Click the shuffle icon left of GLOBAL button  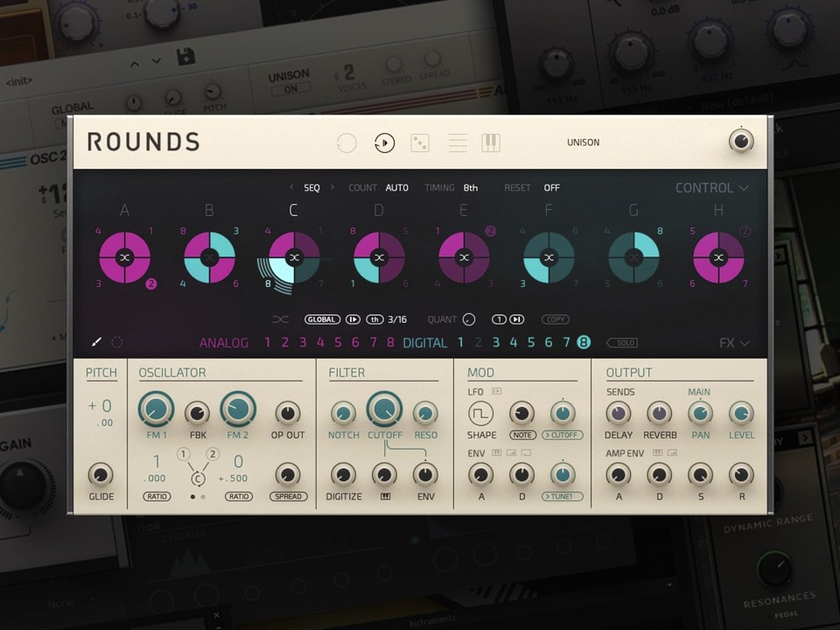(281, 319)
